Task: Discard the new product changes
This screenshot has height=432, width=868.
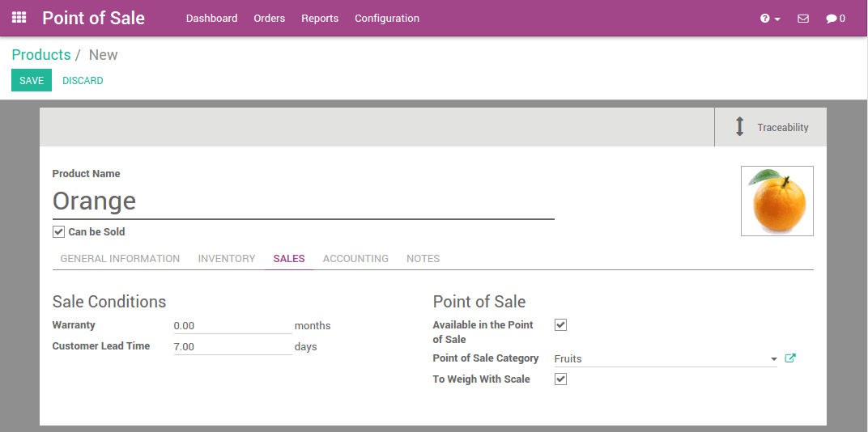Action: (x=83, y=81)
